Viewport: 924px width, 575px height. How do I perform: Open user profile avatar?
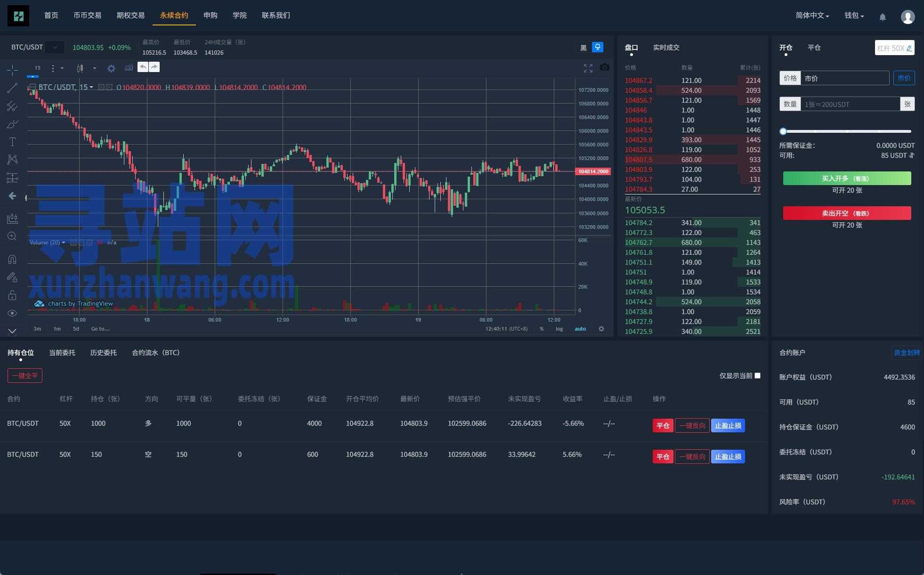908,17
